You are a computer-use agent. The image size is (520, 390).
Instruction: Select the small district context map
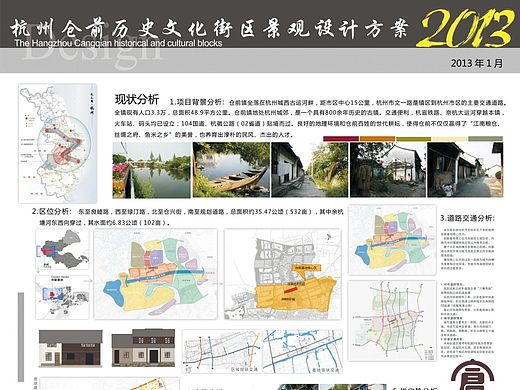coord(62,297)
